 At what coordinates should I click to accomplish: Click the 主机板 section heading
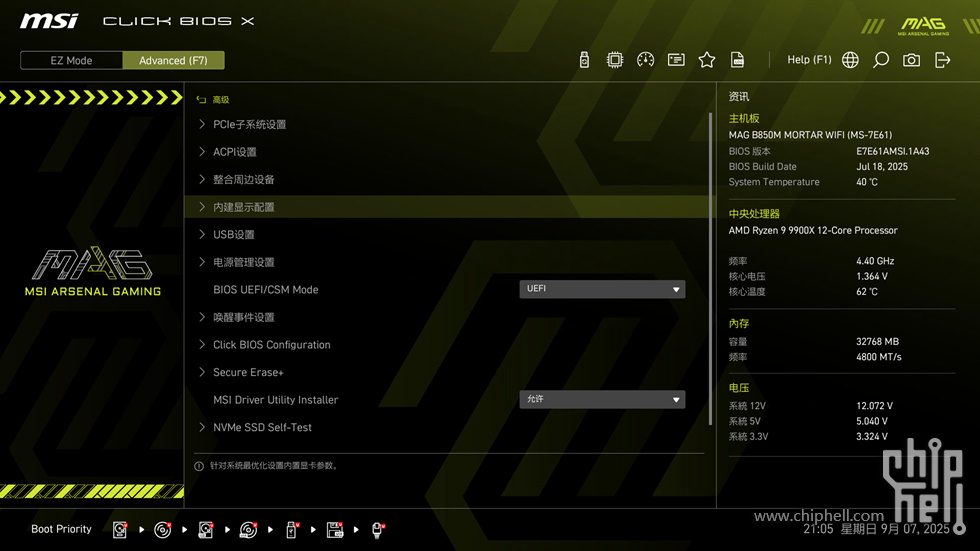click(x=744, y=118)
